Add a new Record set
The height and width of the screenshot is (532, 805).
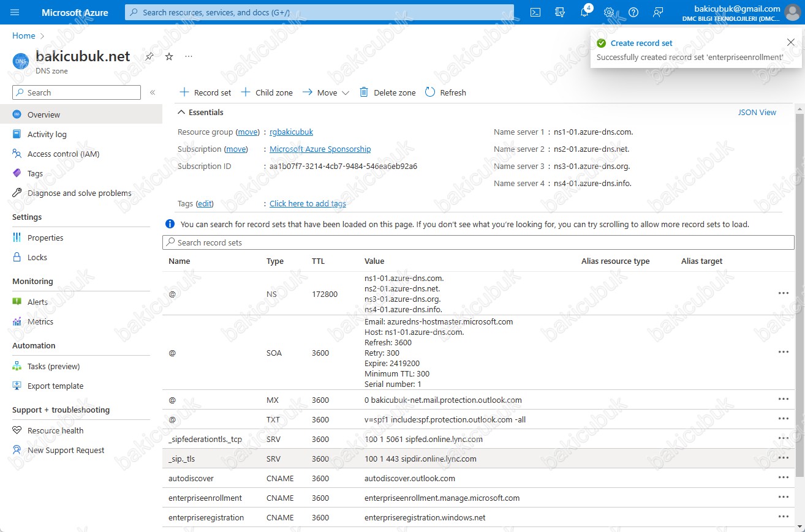point(205,92)
